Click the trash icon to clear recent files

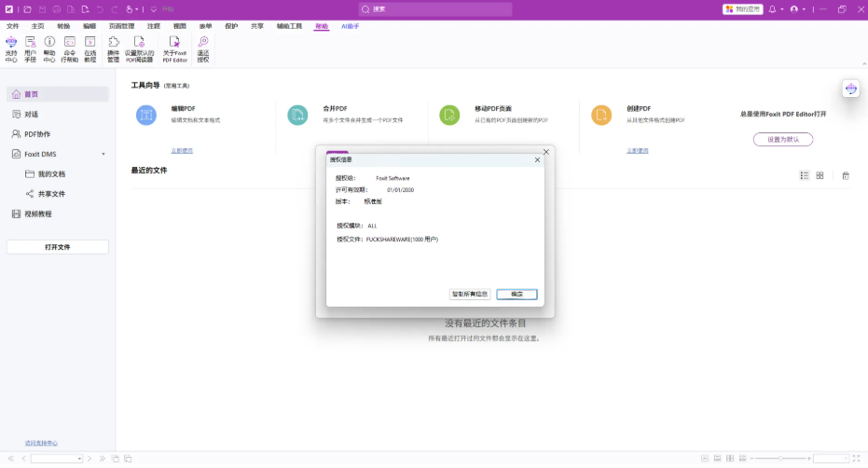point(846,175)
